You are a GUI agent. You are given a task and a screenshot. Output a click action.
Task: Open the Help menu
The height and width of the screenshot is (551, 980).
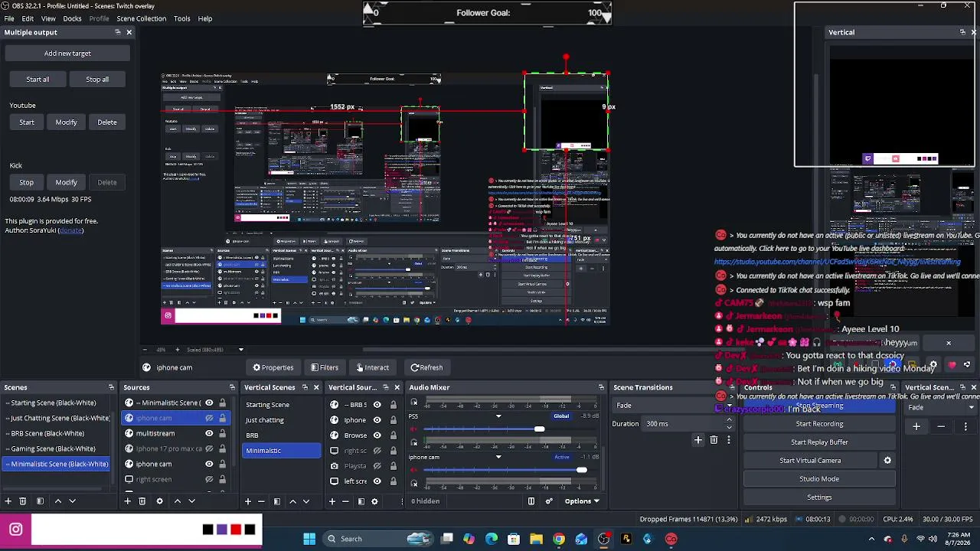[205, 18]
